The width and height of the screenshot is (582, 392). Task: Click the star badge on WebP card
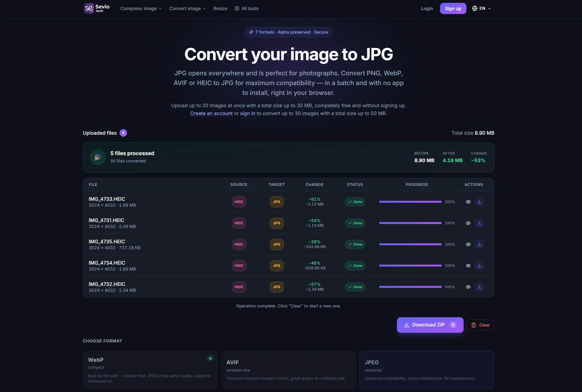coord(210,358)
